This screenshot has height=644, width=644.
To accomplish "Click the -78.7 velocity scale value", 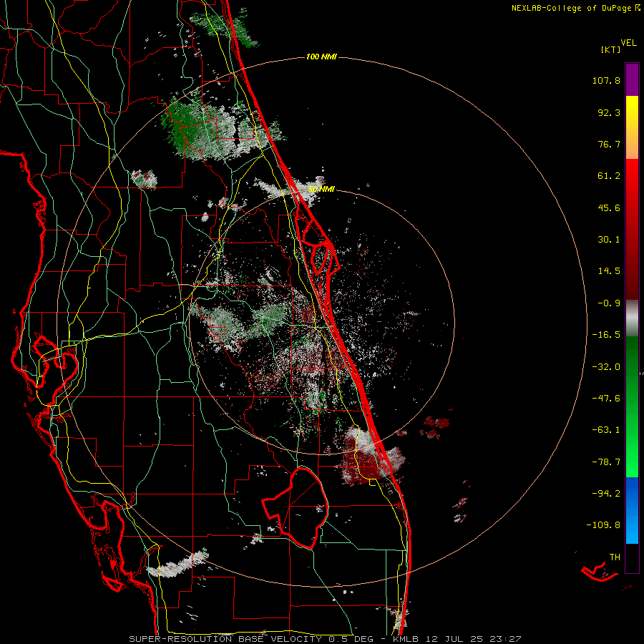I will point(606,462).
